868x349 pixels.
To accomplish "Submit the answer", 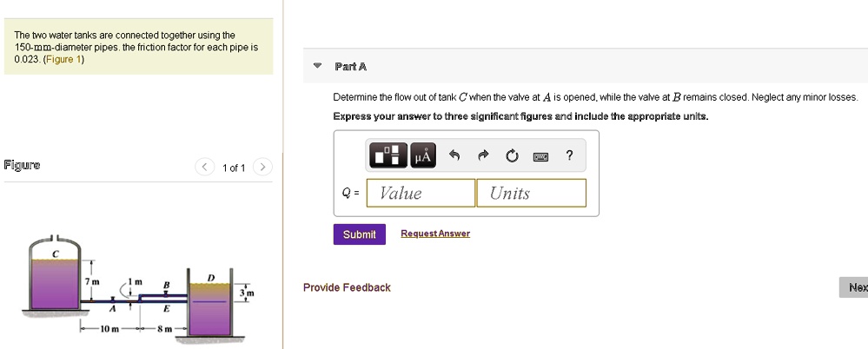I will click(x=359, y=234).
